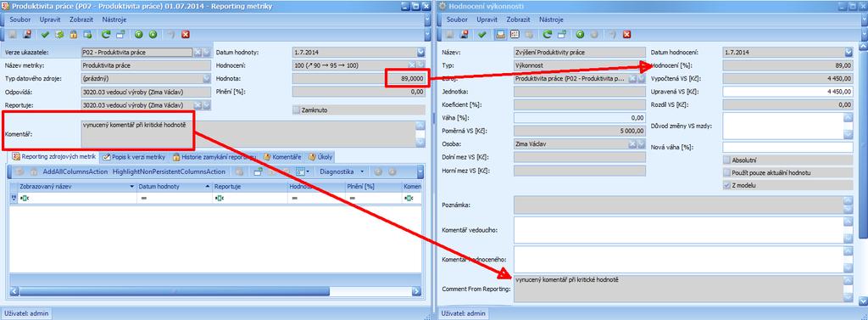Open the Datum hodnoty dropdown

[x=420, y=53]
